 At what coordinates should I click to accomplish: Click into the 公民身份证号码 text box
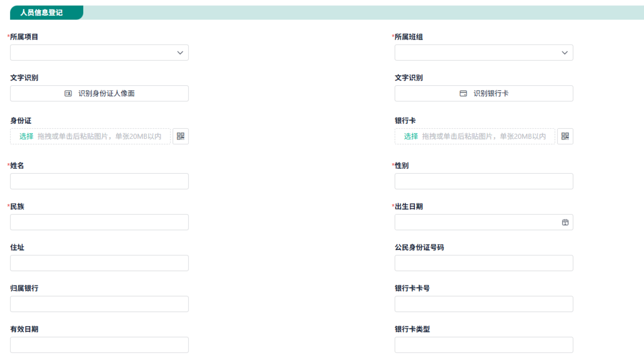[484, 263]
